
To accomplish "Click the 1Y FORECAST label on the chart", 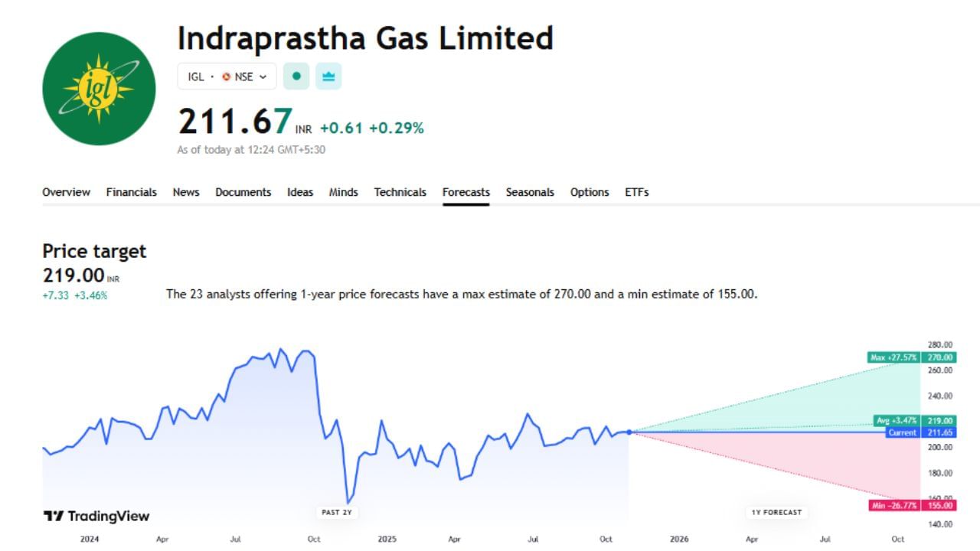I will tap(776, 513).
